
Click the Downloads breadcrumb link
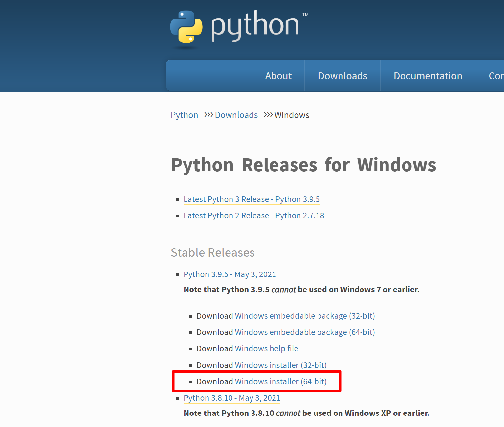click(236, 115)
